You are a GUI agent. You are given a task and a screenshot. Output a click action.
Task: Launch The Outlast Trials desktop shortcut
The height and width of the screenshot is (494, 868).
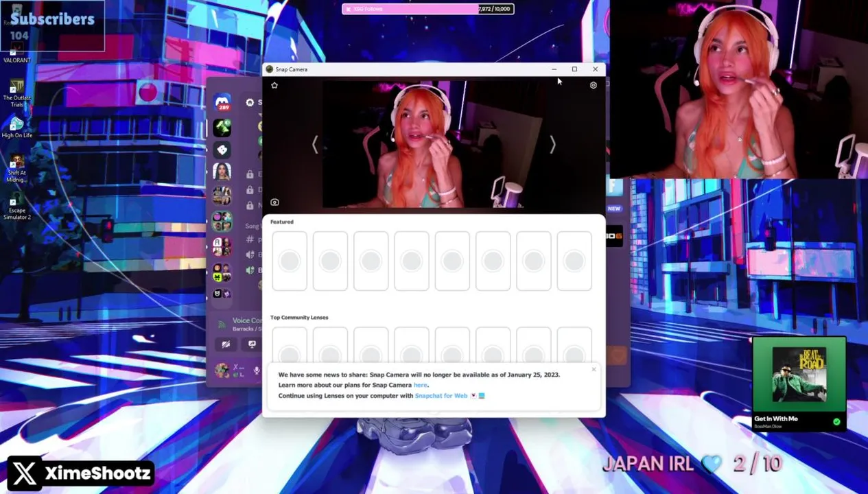[x=16, y=94]
